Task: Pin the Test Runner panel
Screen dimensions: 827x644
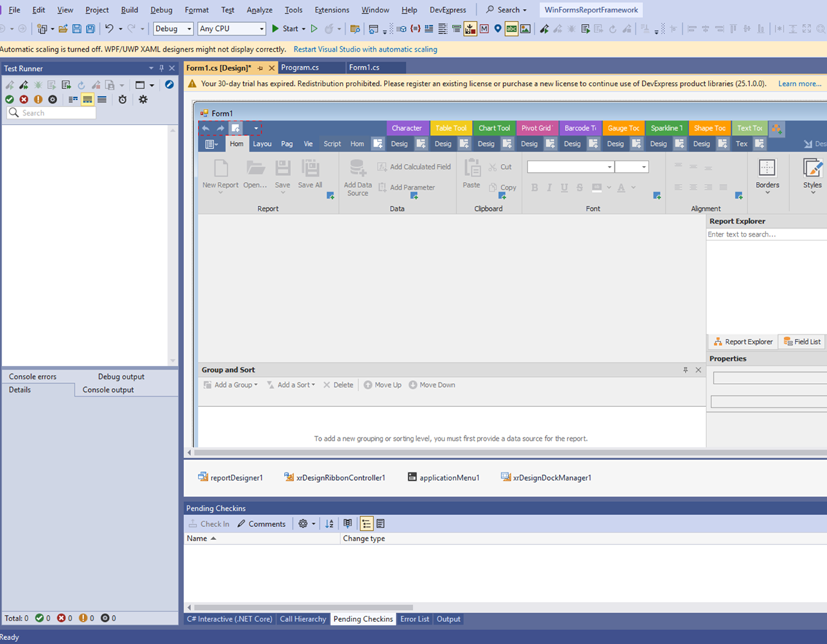Action: pos(162,68)
